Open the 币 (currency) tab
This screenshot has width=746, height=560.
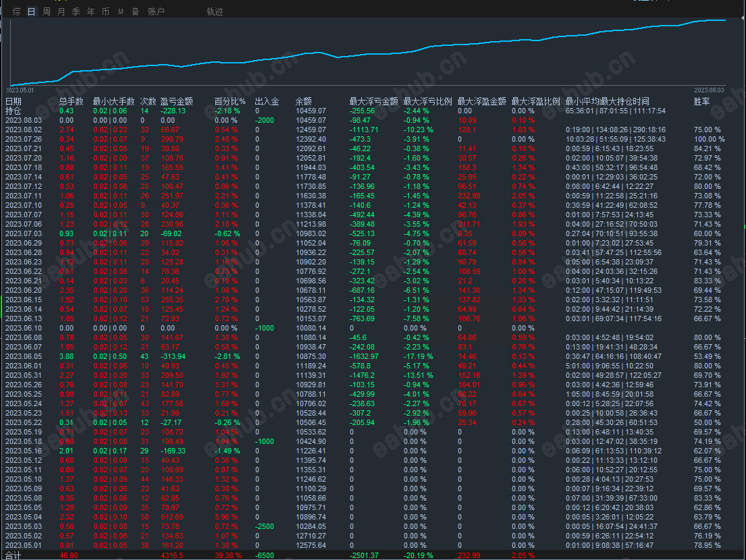(x=105, y=11)
